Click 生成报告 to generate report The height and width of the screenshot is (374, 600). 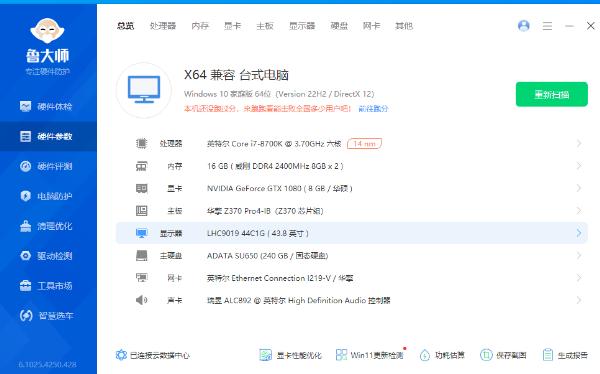[x=565, y=355]
